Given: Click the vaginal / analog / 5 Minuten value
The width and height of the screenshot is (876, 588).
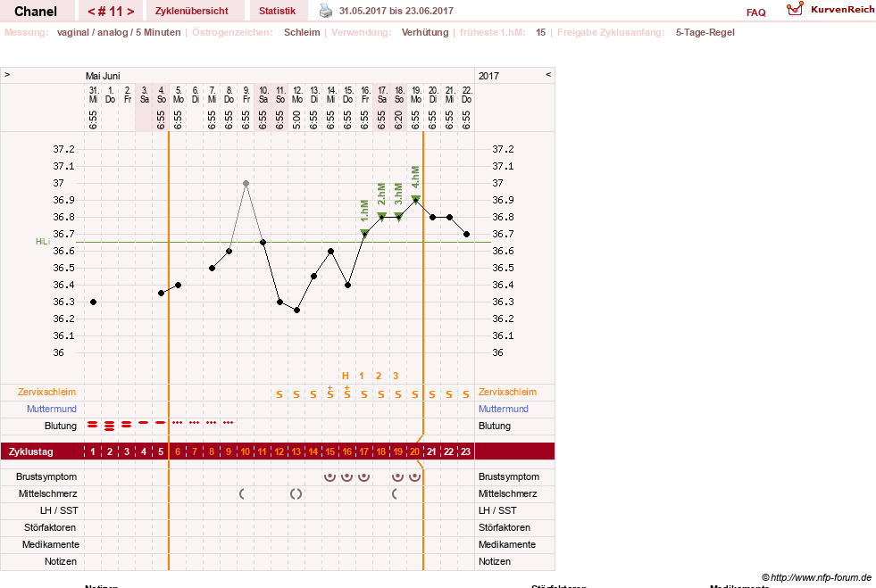Looking at the screenshot, I should 119,32.
